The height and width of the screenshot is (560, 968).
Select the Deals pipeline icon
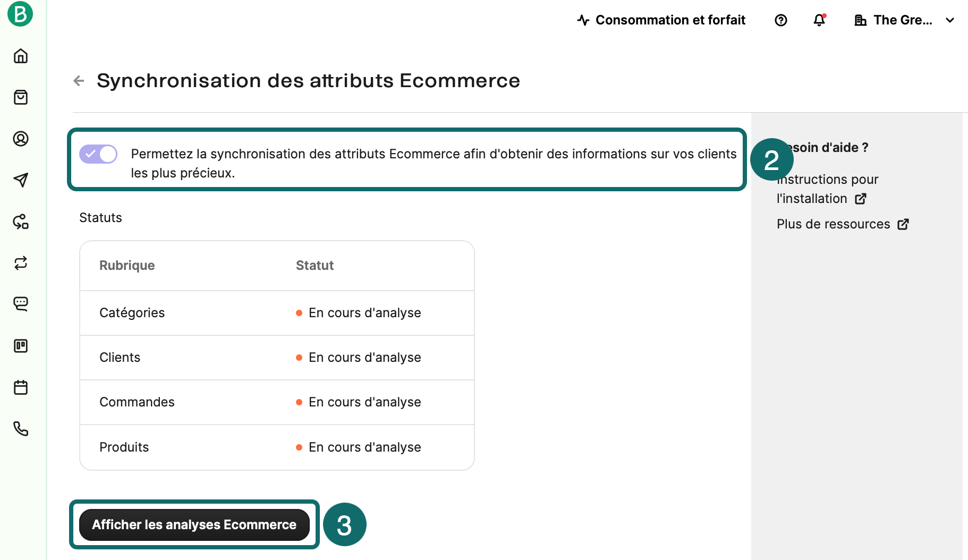(20, 346)
